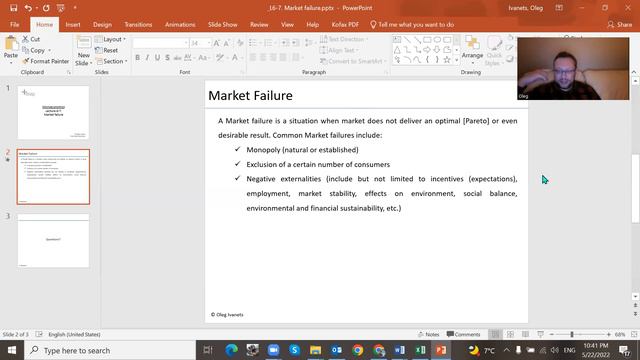Open Layout dropdown
Viewport: 640px width, 360px height.
[x=111, y=39]
